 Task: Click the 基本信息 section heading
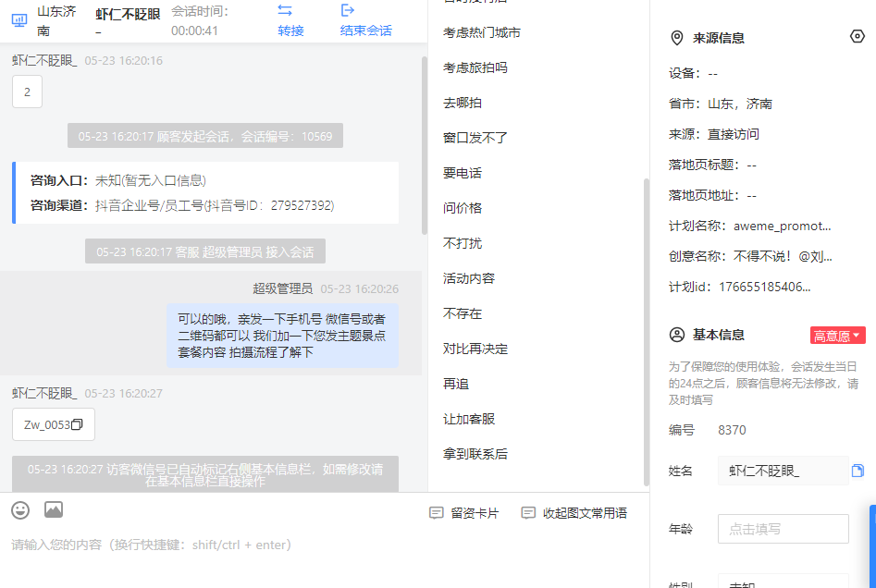pyautogui.click(x=719, y=335)
